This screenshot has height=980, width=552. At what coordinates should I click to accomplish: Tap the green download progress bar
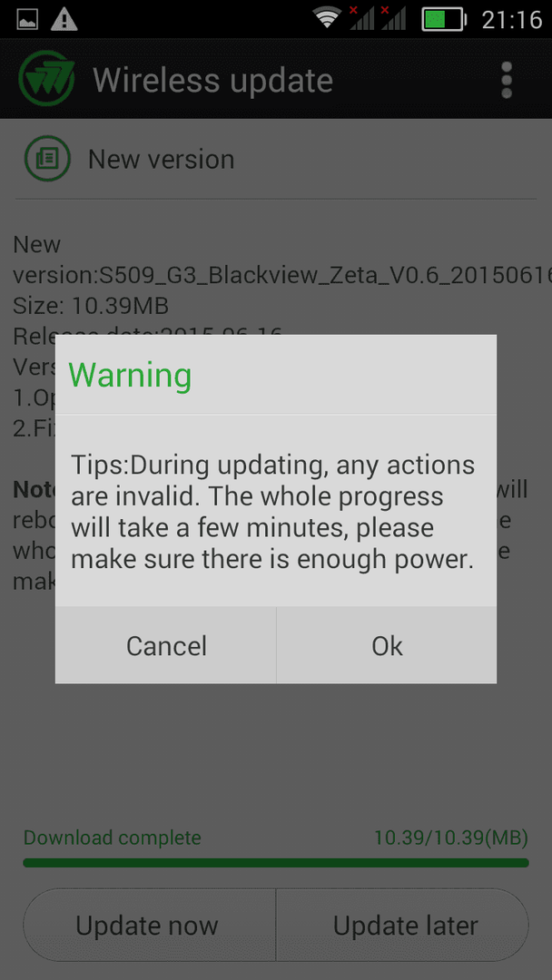276,863
